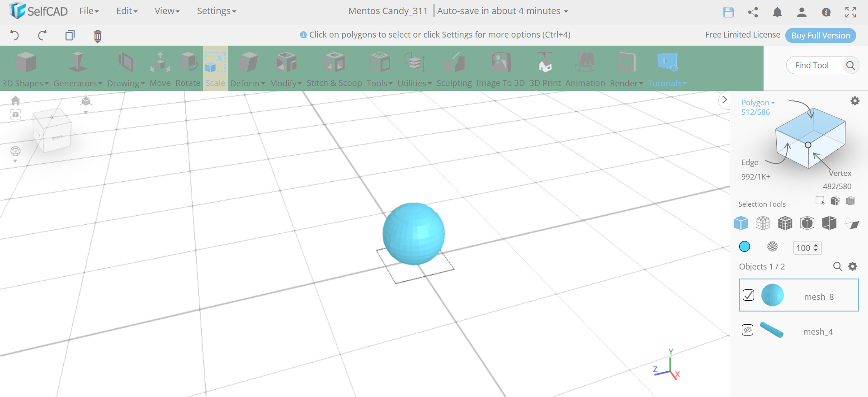The width and height of the screenshot is (868, 397).
Task: Enable wireframe cube selection mode
Action: (x=763, y=223)
